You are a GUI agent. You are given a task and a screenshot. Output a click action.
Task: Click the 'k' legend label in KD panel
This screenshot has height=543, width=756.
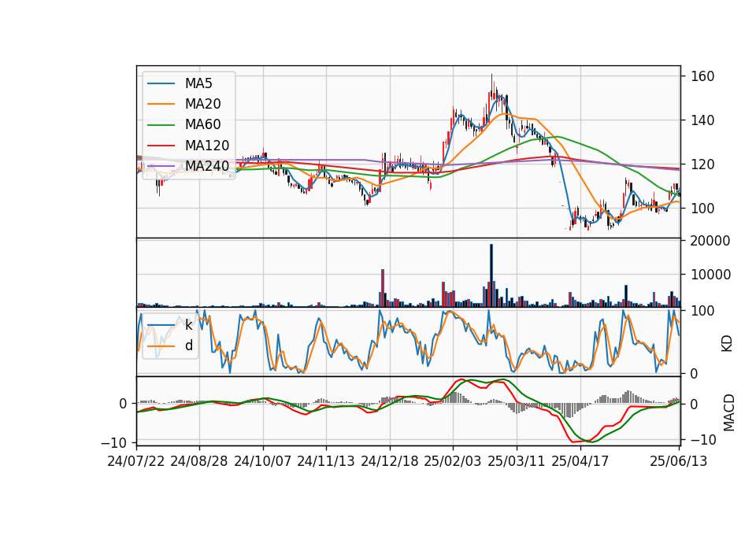pos(188,325)
